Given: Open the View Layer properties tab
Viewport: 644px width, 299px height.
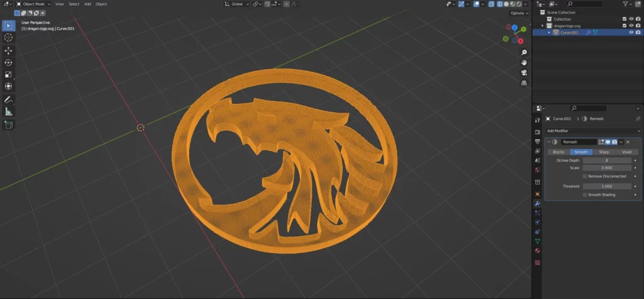Looking at the screenshot, I should (x=537, y=151).
